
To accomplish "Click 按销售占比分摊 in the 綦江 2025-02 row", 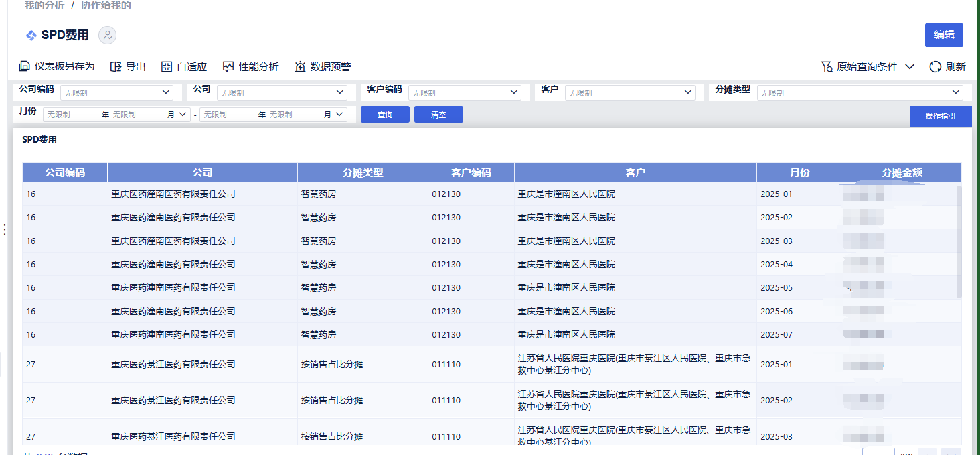I will (332, 401).
